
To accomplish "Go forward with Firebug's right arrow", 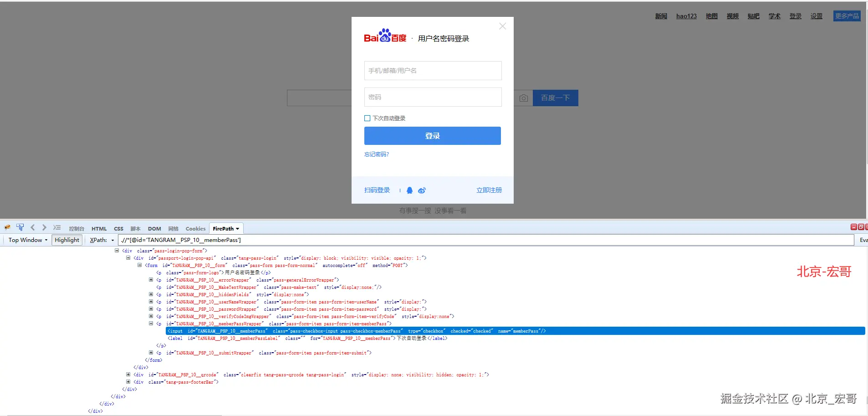I will point(44,228).
